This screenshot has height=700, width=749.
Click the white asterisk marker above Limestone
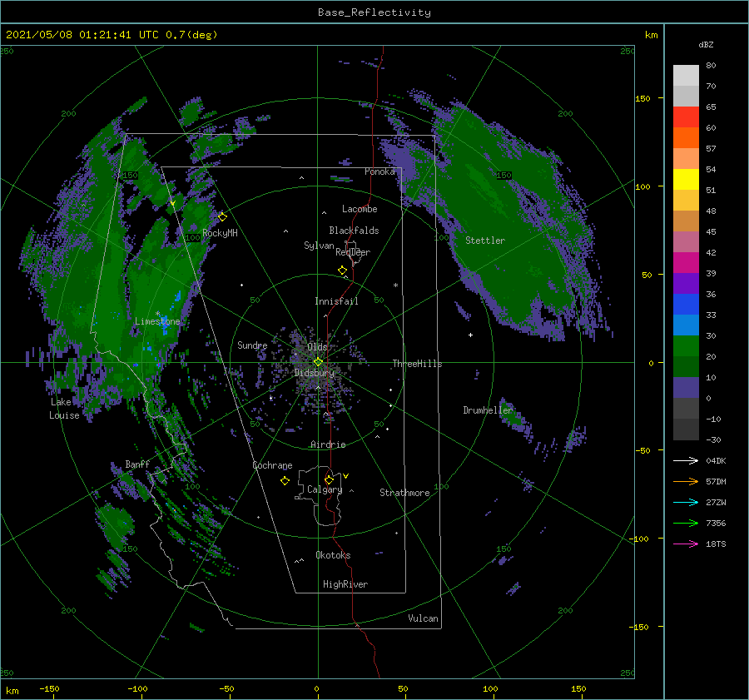coord(157,314)
